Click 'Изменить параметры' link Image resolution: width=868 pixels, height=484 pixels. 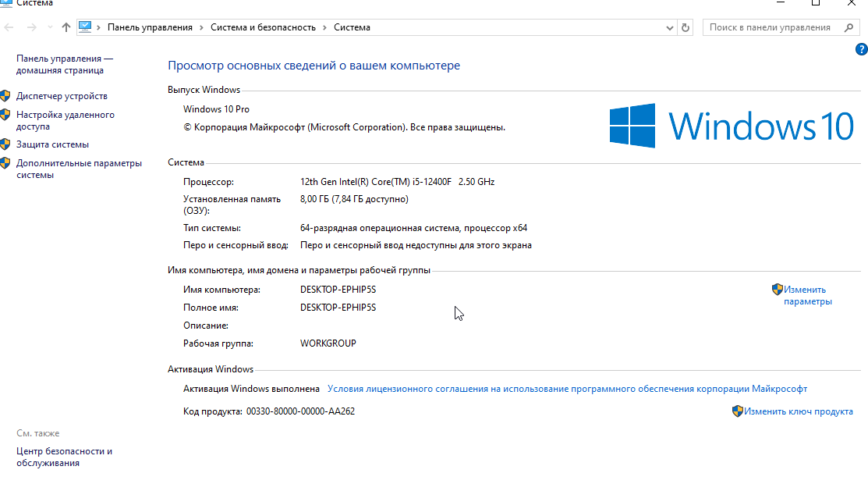(x=808, y=296)
